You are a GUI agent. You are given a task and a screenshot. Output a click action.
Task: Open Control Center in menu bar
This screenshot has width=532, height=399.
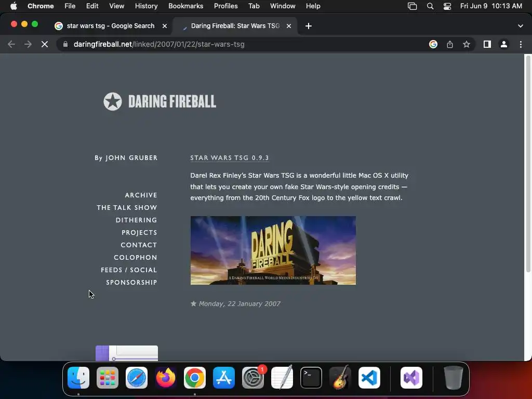(x=447, y=6)
